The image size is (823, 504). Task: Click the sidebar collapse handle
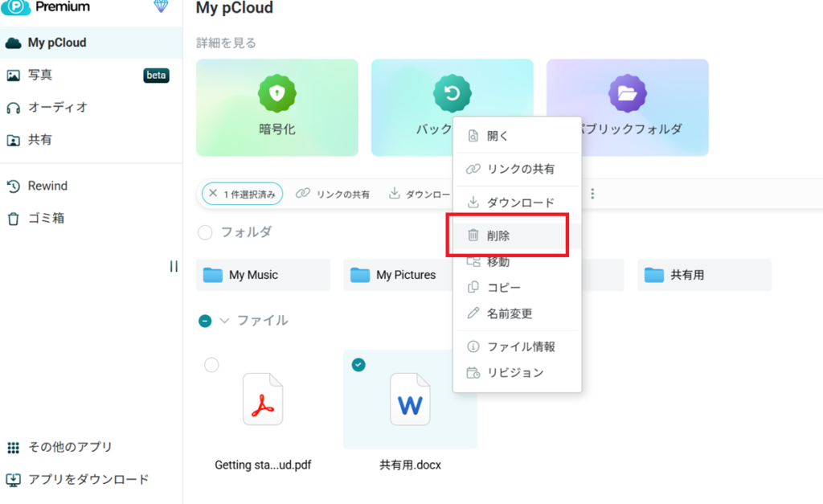174,266
